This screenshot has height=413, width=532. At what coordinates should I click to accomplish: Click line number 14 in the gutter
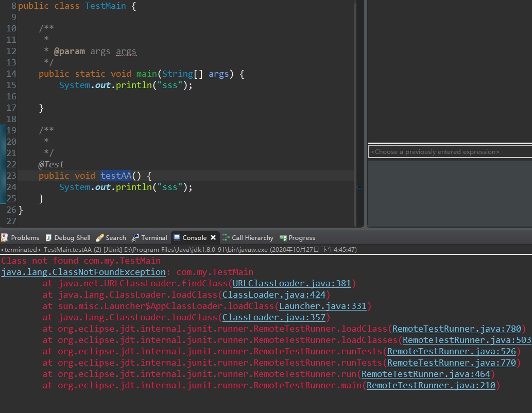click(x=11, y=74)
